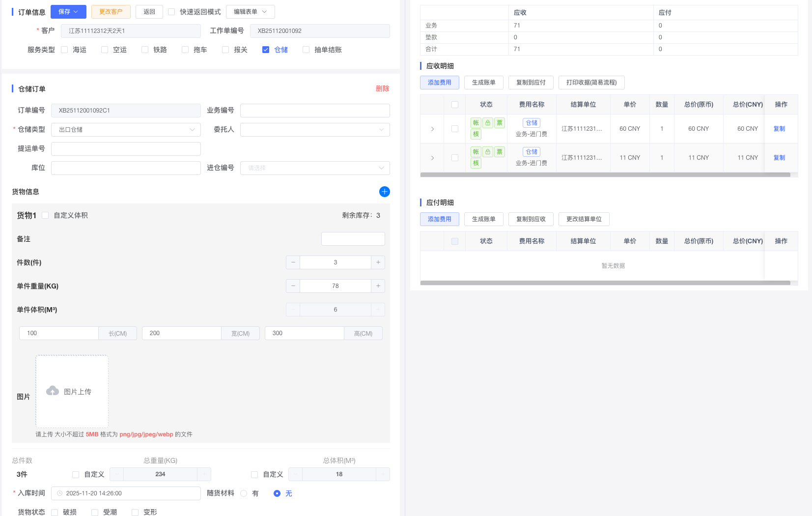This screenshot has width=812, height=516.
Task: Click the image upload cloud icon
Action: (53, 391)
